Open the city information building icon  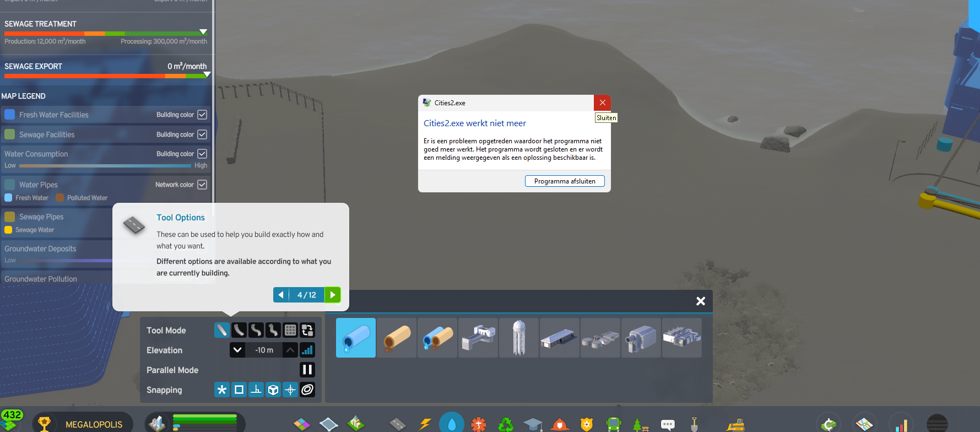[x=158, y=423]
